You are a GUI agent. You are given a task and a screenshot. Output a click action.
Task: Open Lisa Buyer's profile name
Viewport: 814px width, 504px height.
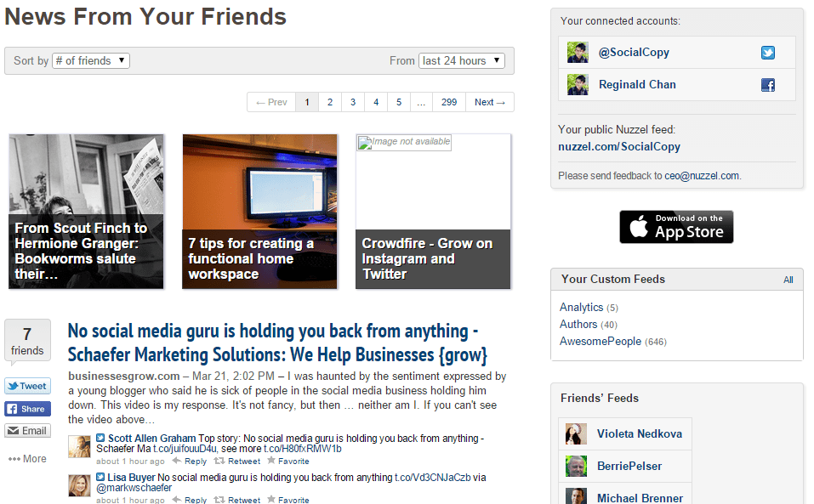pos(131,477)
